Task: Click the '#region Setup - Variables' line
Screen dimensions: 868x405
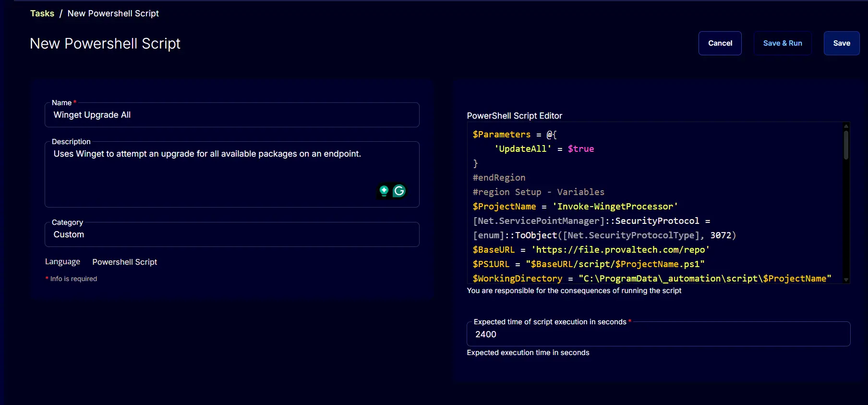Action: 538,192
